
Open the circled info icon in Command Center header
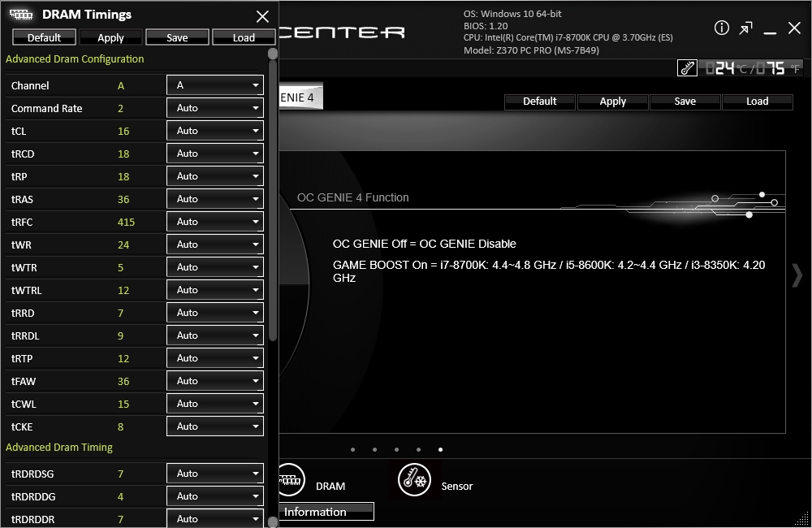click(x=721, y=28)
